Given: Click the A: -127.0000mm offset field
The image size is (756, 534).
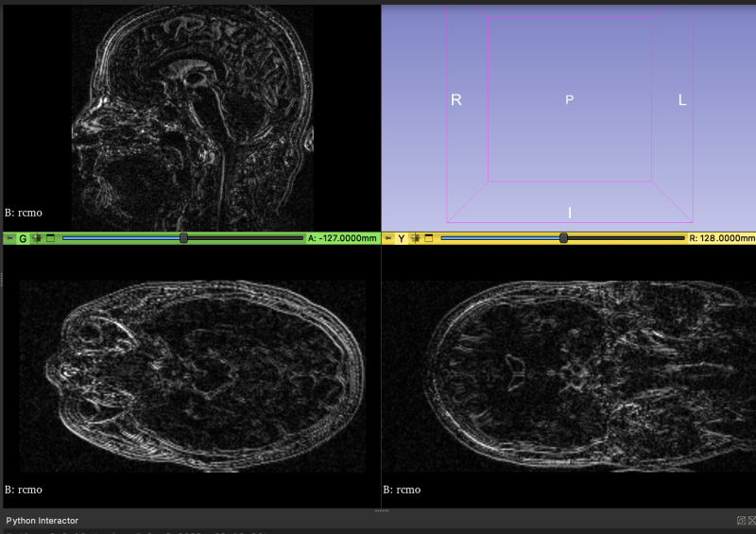Looking at the screenshot, I should (342, 238).
